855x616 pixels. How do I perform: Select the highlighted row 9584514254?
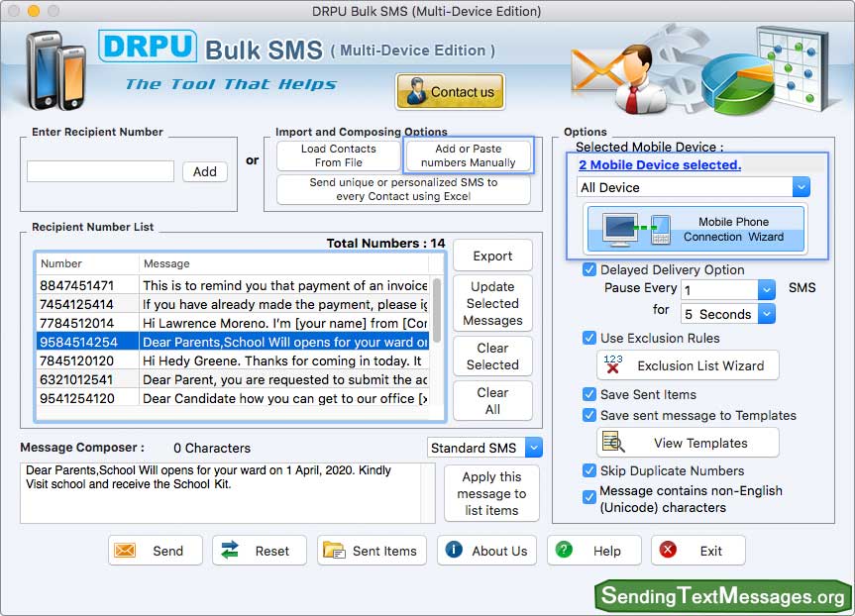tap(233, 342)
